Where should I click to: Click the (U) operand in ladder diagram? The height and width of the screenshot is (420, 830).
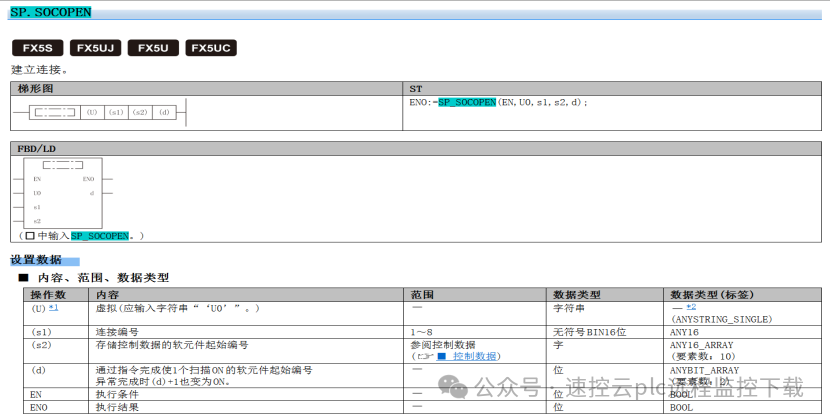[x=92, y=112]
